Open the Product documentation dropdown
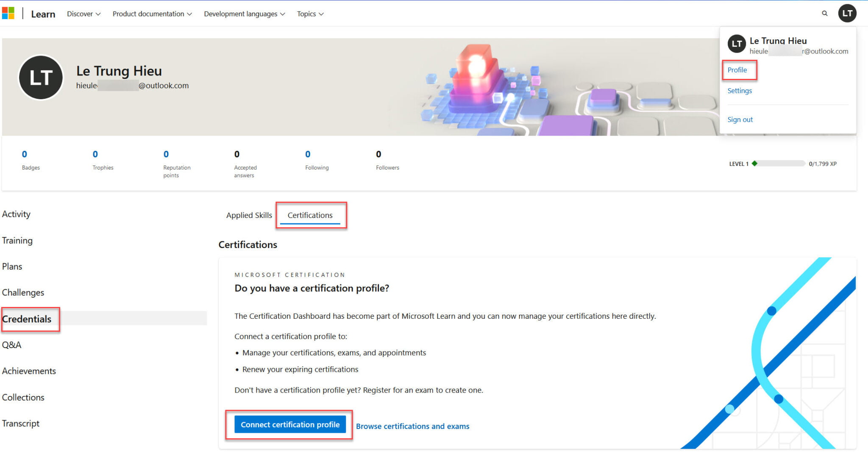This screenshot has height=457, width=868. coord(151,14)
